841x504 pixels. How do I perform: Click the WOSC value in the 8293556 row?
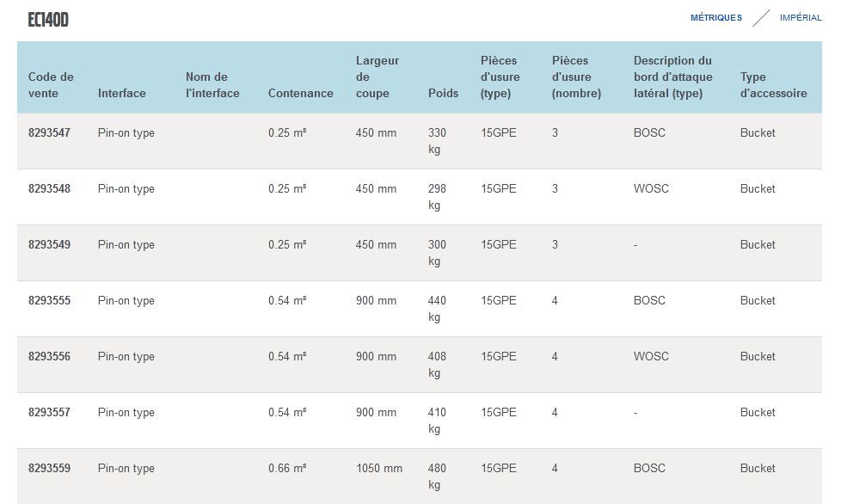651,357
